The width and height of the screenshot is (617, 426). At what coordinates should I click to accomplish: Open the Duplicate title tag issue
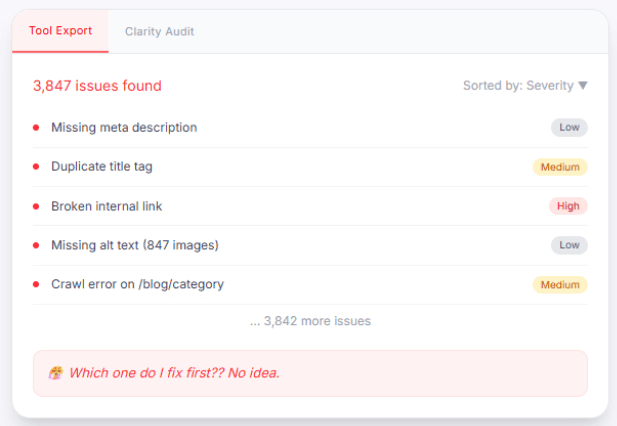[310, 167]
